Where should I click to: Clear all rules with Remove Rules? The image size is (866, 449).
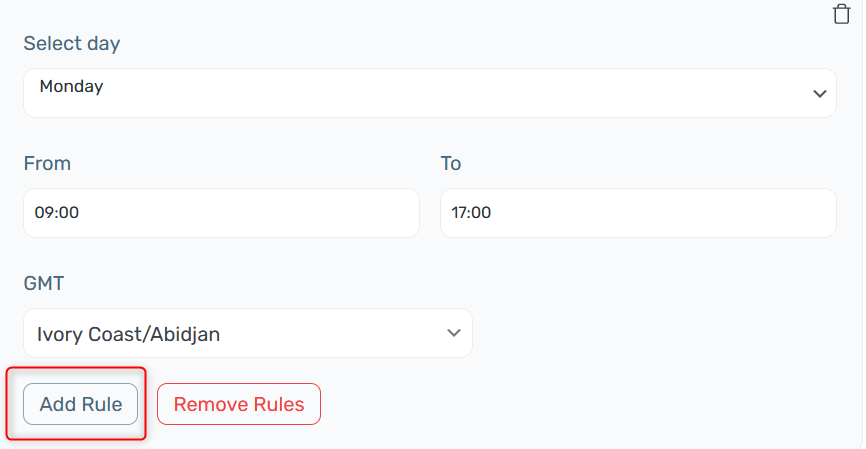click(239, 404)
